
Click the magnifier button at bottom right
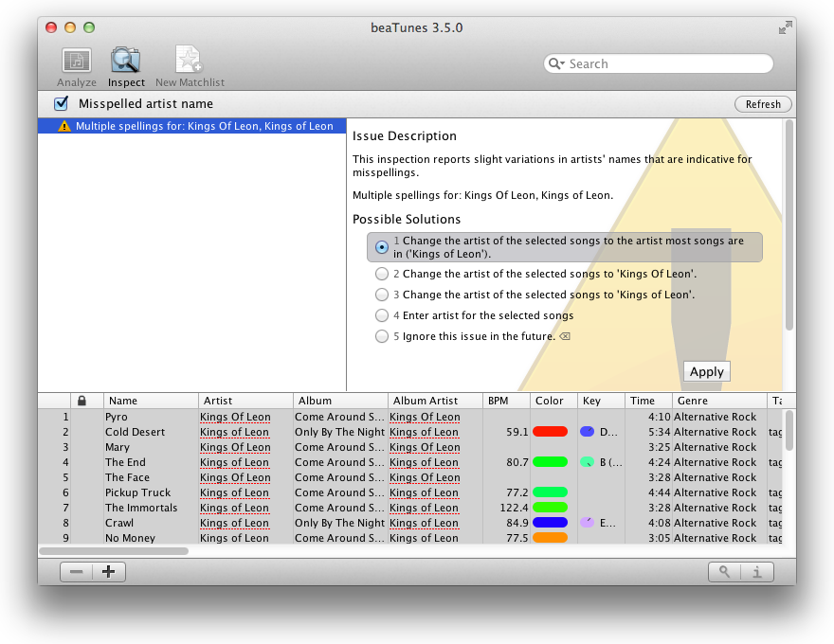725,572
